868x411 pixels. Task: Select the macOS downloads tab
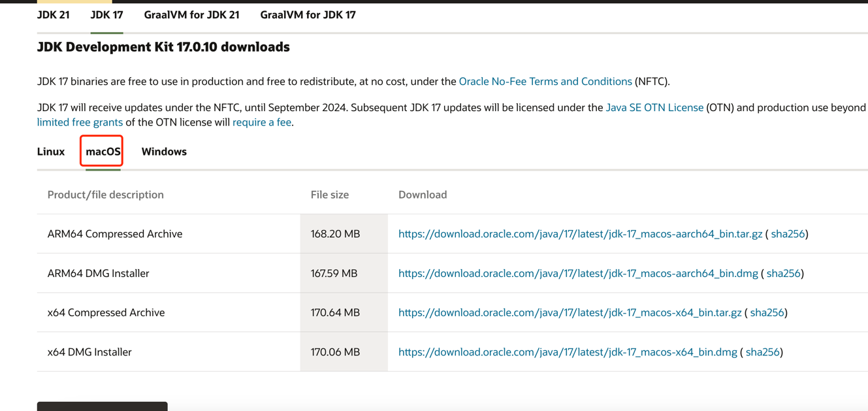(103, 152)
